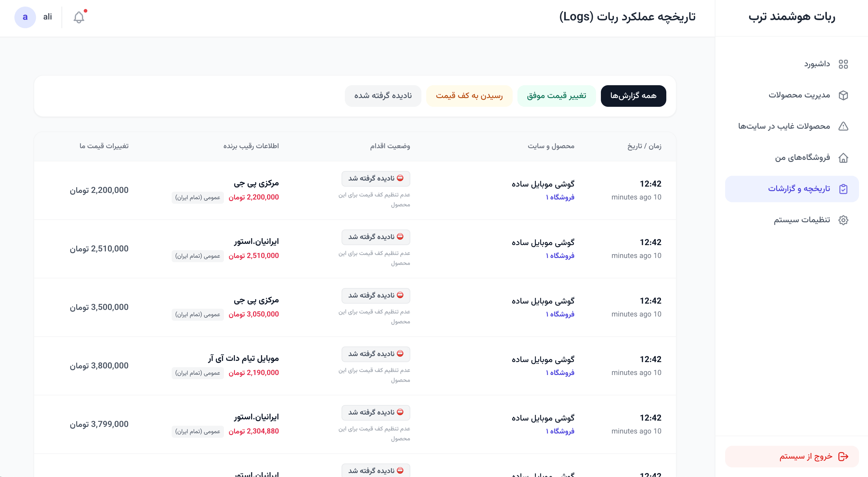
Task: Click the محصول و سایت column header
Action: (551, 146)
